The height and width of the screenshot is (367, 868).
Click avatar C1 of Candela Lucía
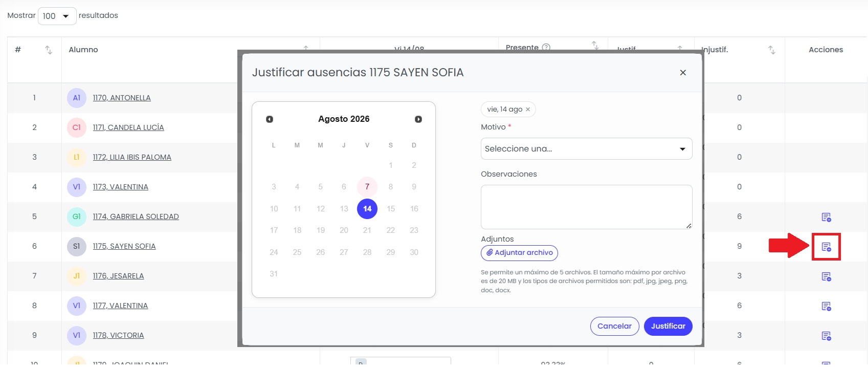(x=77, y=127)
